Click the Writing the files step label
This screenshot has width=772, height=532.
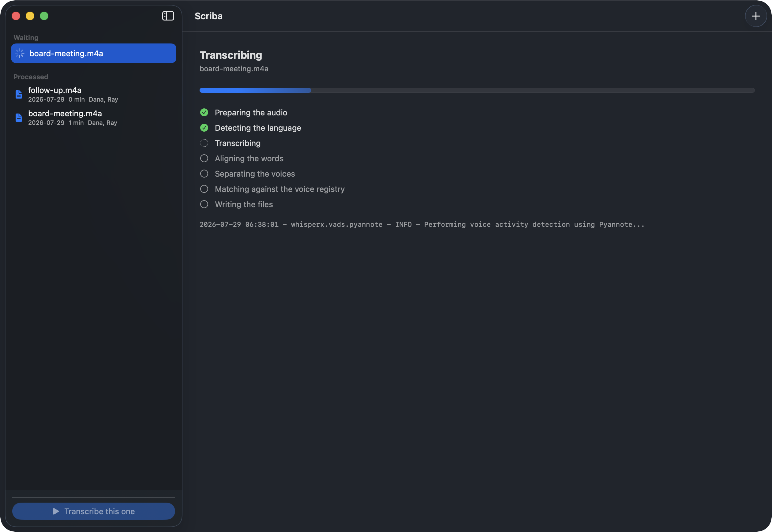244,205
